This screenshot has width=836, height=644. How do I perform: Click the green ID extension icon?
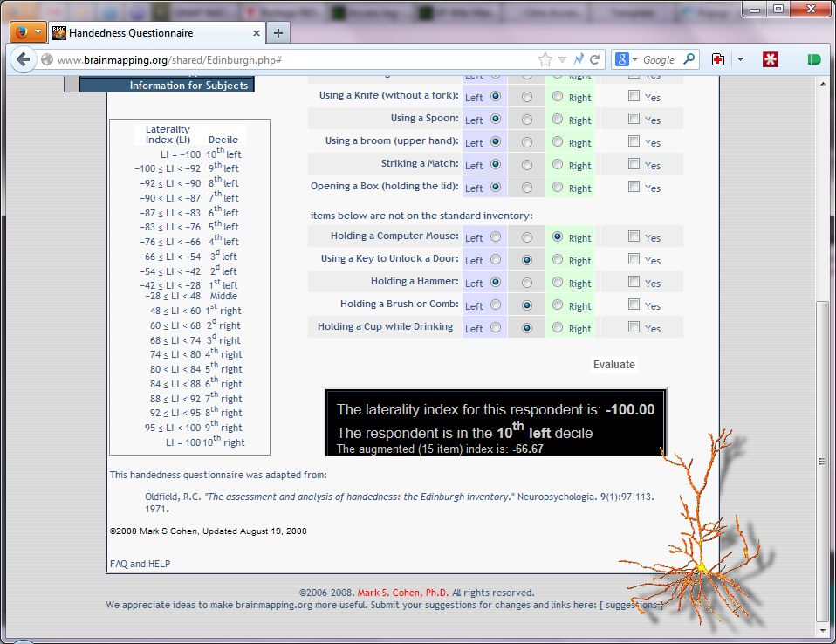(814, 60)
